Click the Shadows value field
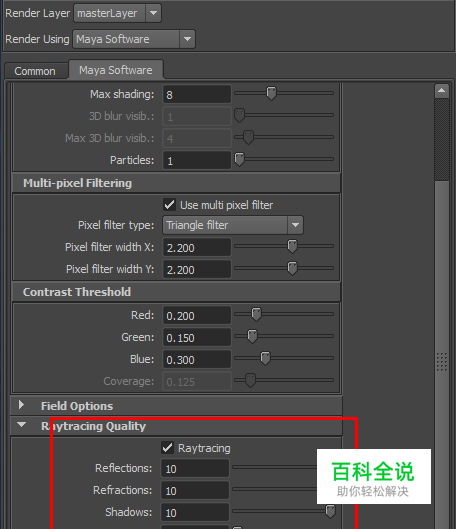 195,512
